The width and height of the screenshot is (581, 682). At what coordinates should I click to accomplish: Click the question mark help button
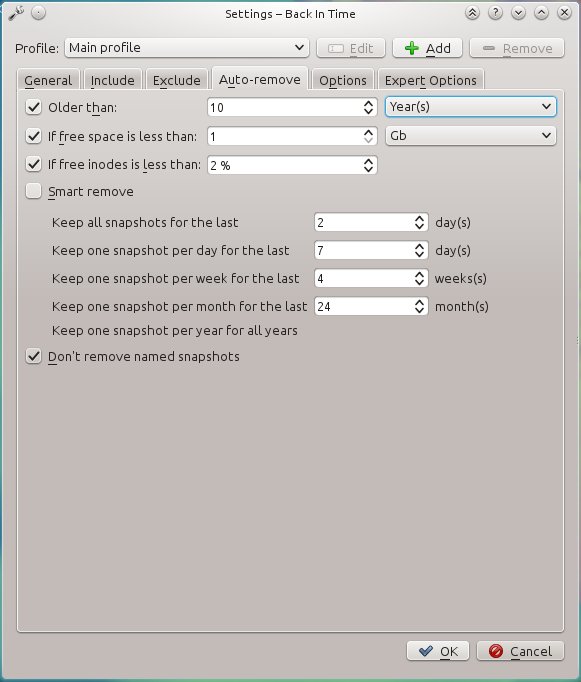tap(495, 13)
